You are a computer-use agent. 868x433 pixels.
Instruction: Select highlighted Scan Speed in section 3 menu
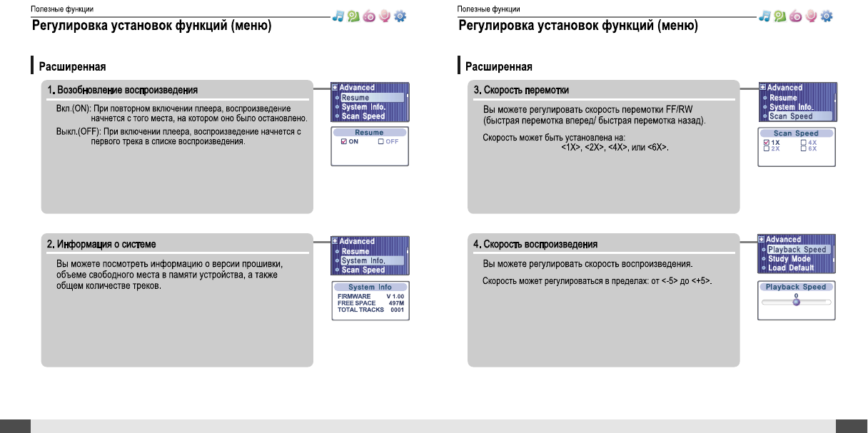(x=799, y=116)
